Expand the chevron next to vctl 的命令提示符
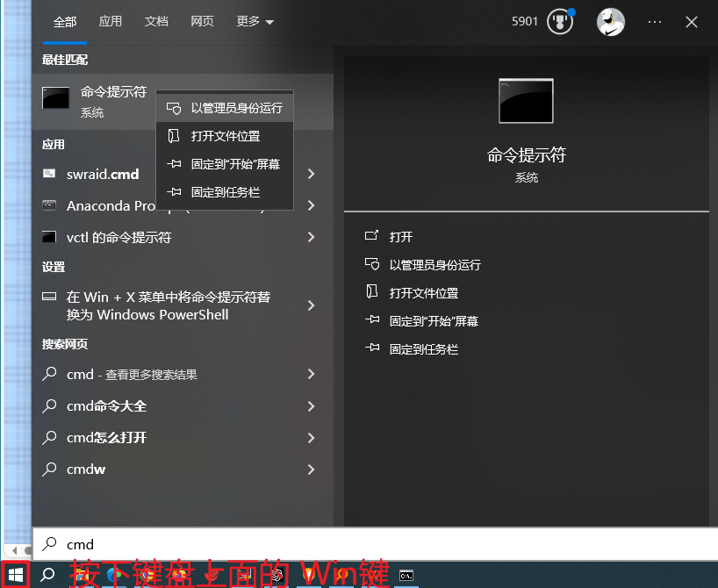The width and height of the screenshot is (718, 588). (x=312, y=237)
